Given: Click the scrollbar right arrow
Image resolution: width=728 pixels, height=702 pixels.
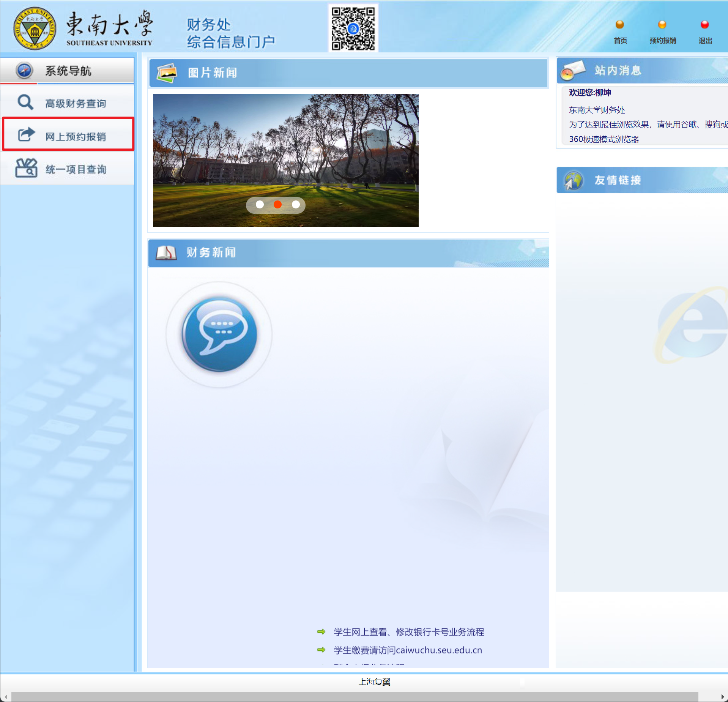Looking at the screenshot, I should click(x=722, y=697).
